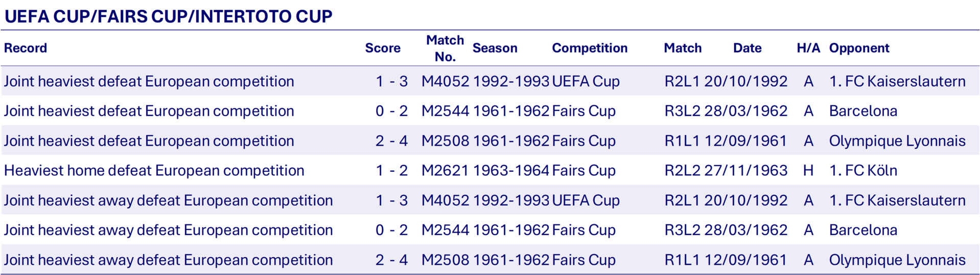Click the Opponent column header
This screenshot has width=980, height=275.
[859, 48]
